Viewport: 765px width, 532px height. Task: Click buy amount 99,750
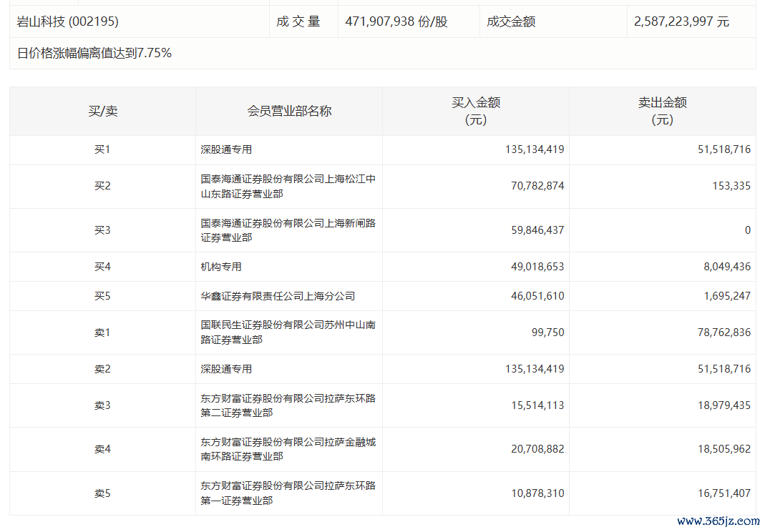point(548,332)
